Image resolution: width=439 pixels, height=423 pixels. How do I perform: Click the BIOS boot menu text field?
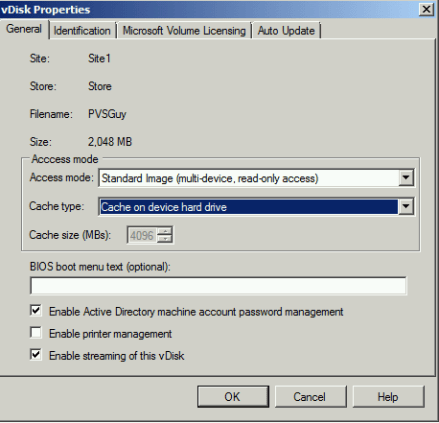tap(218, 286)
